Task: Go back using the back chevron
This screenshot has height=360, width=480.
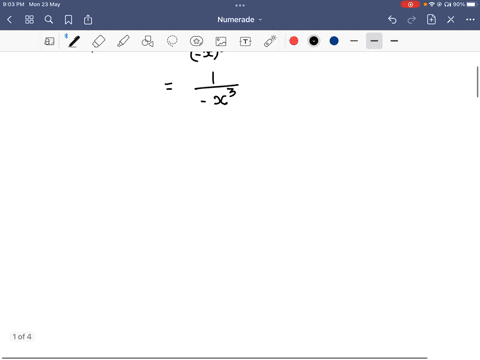Action: point(9,20)
